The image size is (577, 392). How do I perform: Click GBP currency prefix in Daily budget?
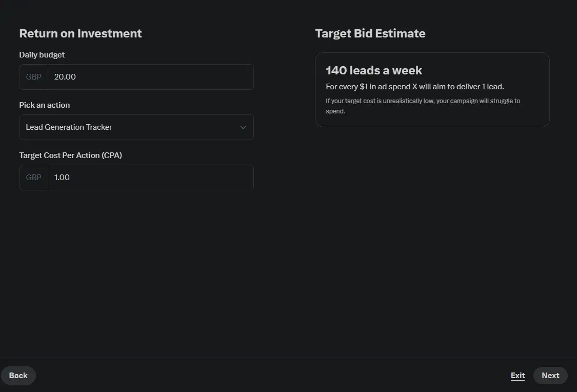coord(34,77)
